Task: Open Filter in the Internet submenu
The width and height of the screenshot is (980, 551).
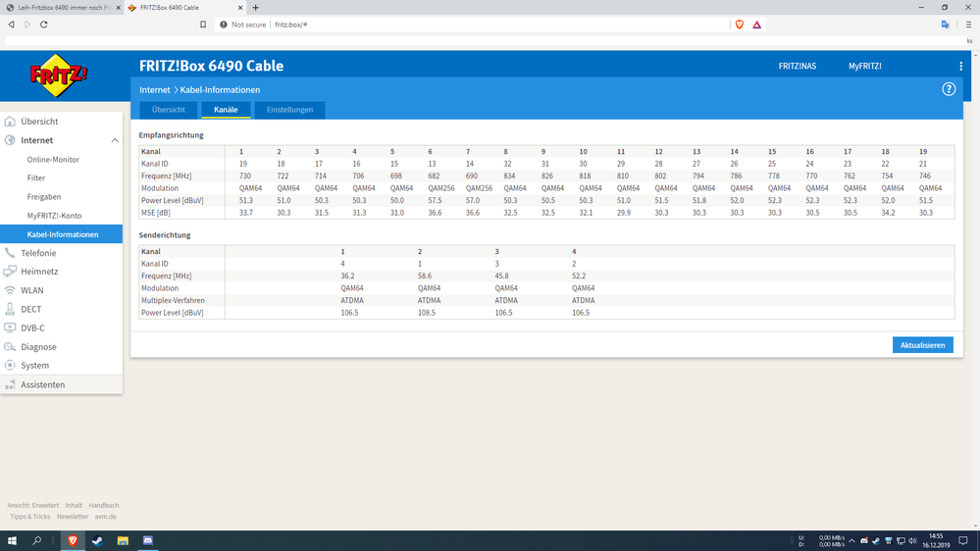Action: pos(36,178)
